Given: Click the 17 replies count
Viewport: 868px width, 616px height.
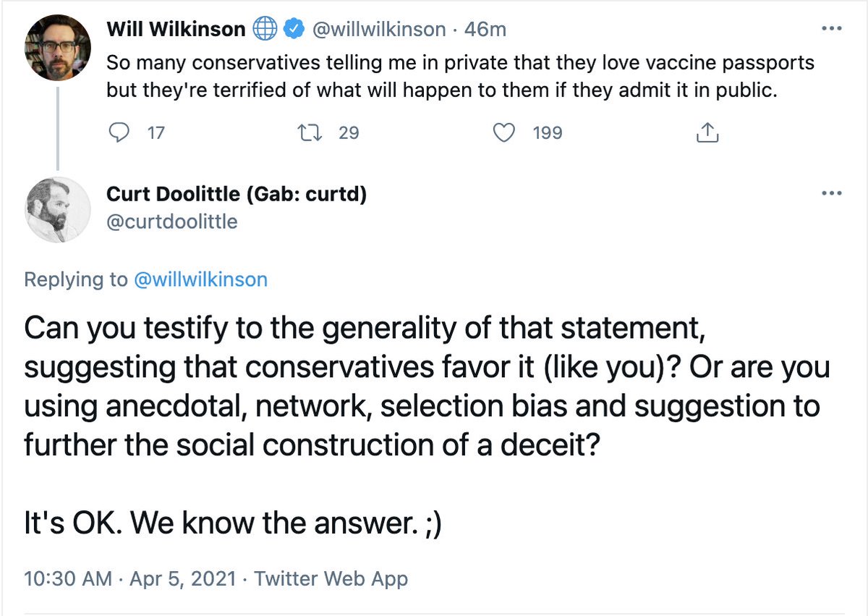Looking at the screenshot, I should pos(156,133).
